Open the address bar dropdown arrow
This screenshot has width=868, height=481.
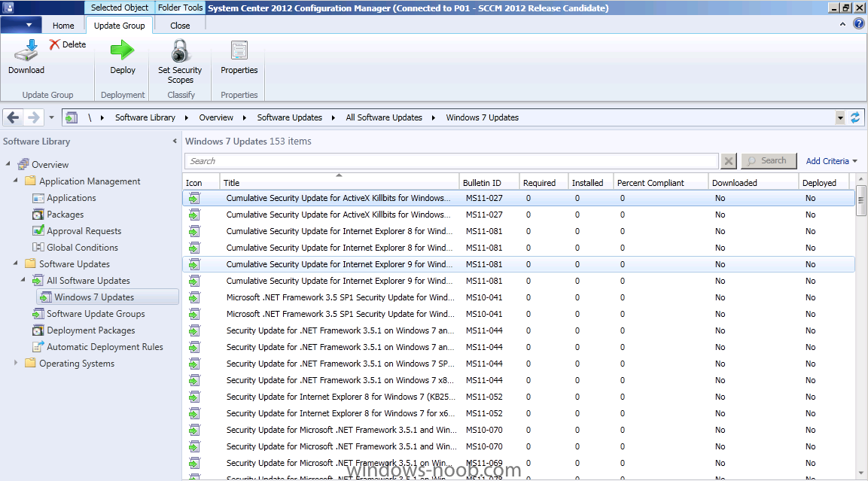(840, 117)
